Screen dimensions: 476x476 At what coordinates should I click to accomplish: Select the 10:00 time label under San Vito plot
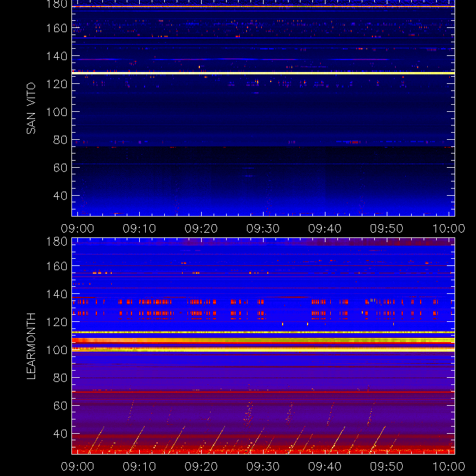coord(449,228)
